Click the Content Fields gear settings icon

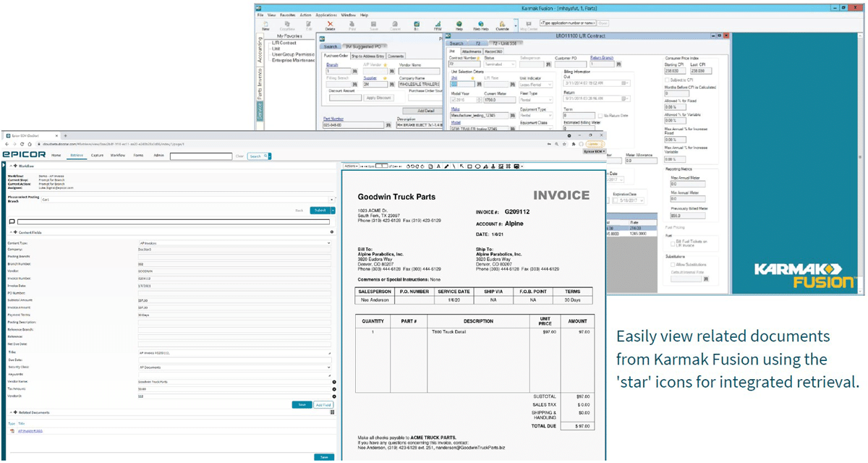click(x=332, y=232)
